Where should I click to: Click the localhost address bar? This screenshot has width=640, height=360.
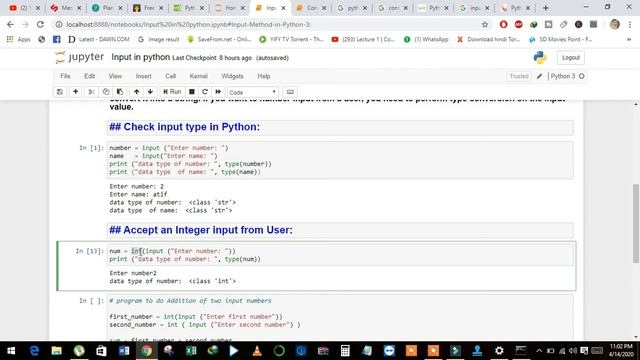(x=269, y=24)
